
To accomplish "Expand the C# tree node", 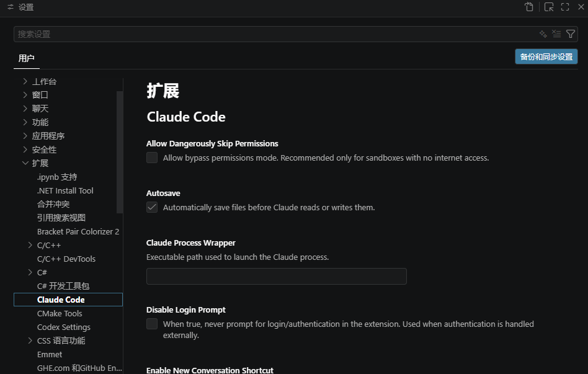I will tap(30, 272).
